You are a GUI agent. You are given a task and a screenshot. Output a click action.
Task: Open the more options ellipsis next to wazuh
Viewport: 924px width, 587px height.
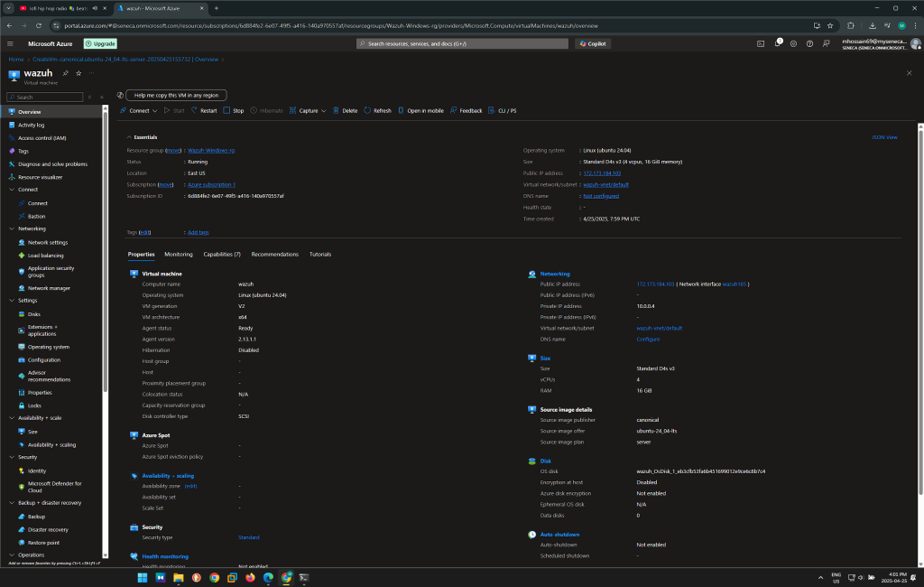point(91,73)
